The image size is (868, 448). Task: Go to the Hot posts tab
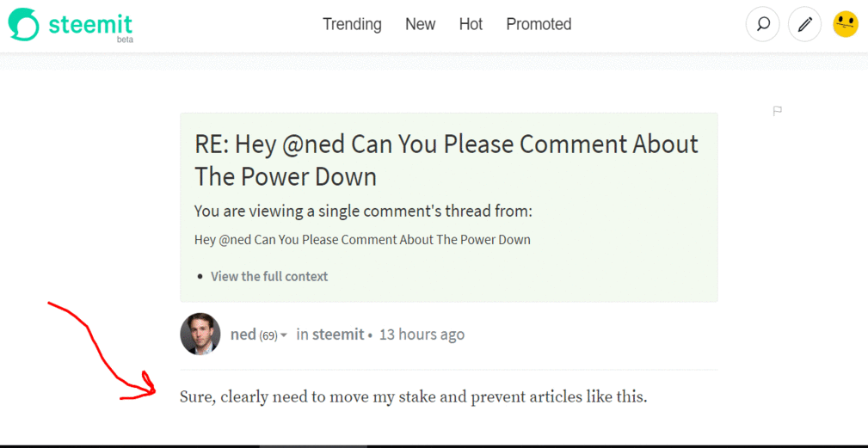coord(471,24)
